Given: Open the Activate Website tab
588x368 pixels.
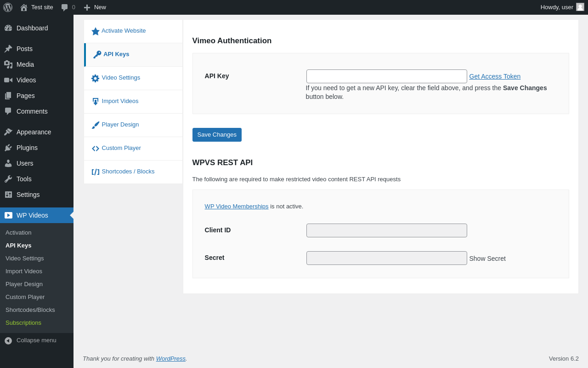Looking at the screenshot, I should click(x=133, y=31).
